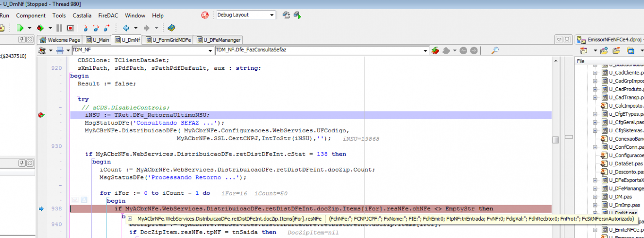The width and height of the screenshot is (644, 238).
Task: Click the help book icon in toolbar
Action: tap(171, 28)
